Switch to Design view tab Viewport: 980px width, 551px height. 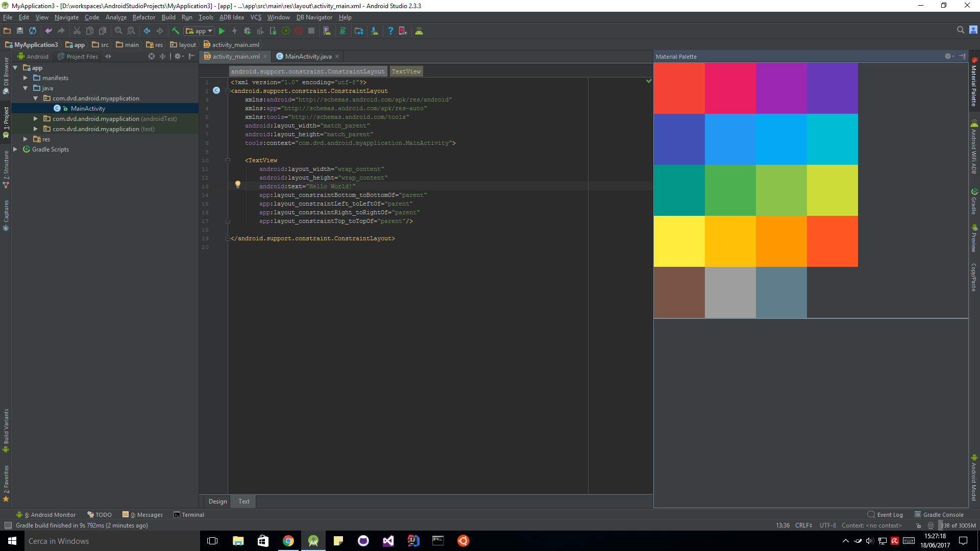tap(217, 502)
